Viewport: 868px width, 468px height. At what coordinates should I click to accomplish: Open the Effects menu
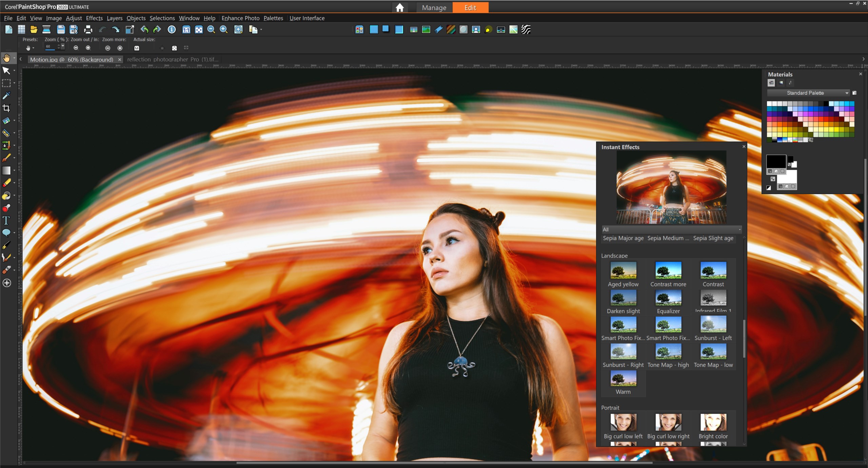click(94, 18)
